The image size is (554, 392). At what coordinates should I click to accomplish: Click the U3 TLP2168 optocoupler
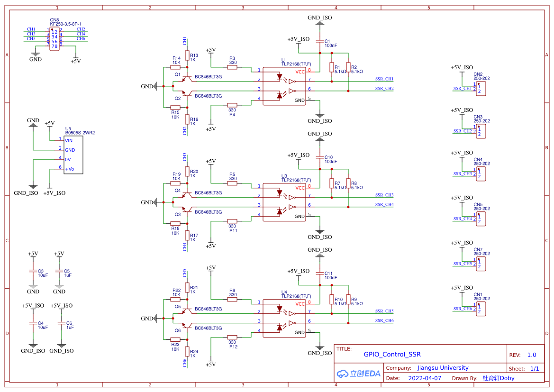point(284,202)
